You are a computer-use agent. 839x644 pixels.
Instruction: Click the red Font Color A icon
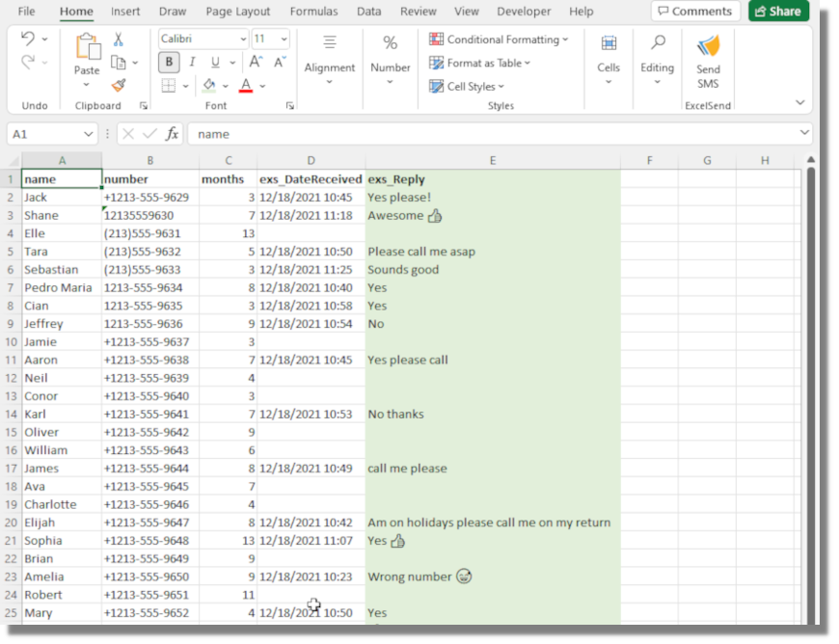(x=246, y=86)
